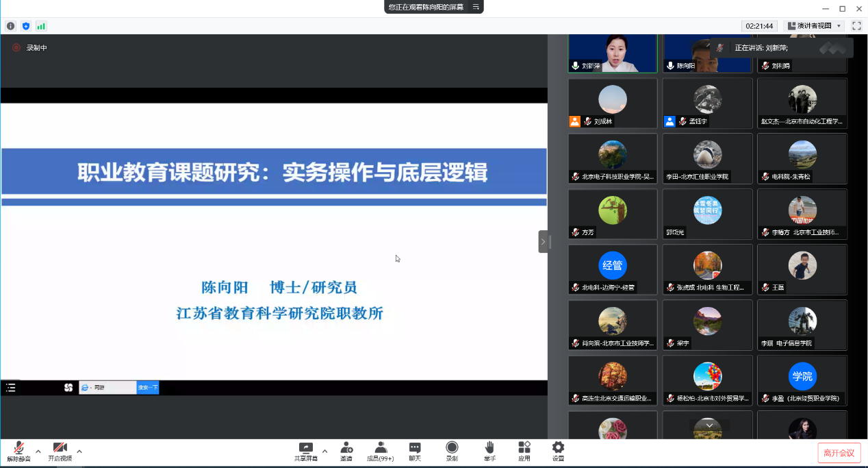
Task: Click the meeting info icon at top left
Action: pyautogui.click(x=11, y=26)
